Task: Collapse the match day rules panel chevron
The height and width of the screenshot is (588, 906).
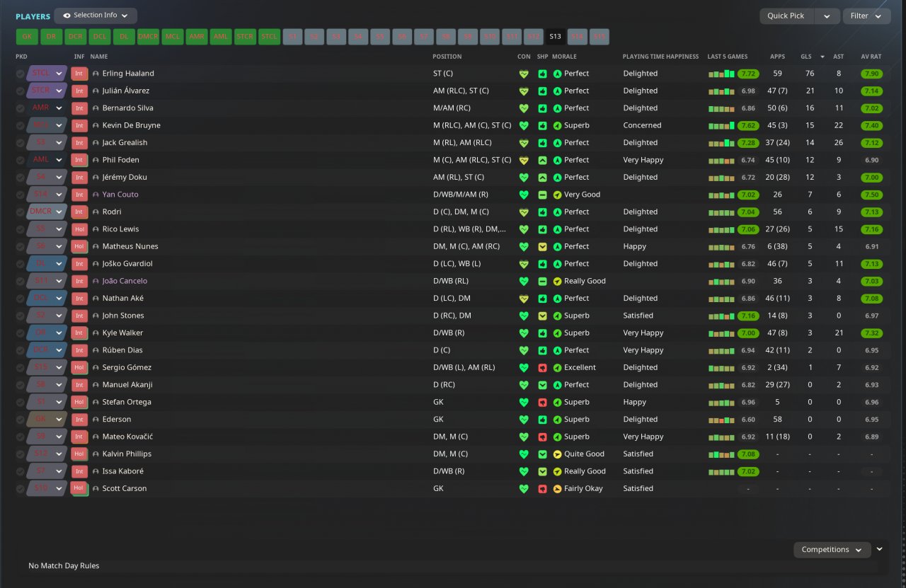Action: 880,548
